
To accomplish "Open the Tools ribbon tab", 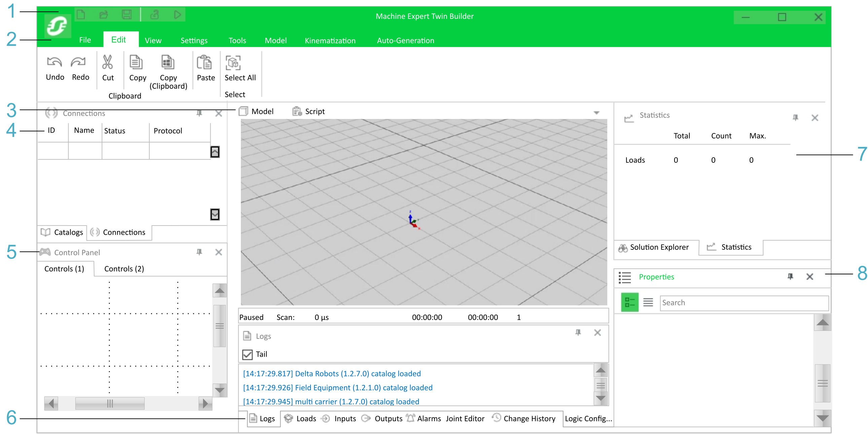I will [237, 40].
